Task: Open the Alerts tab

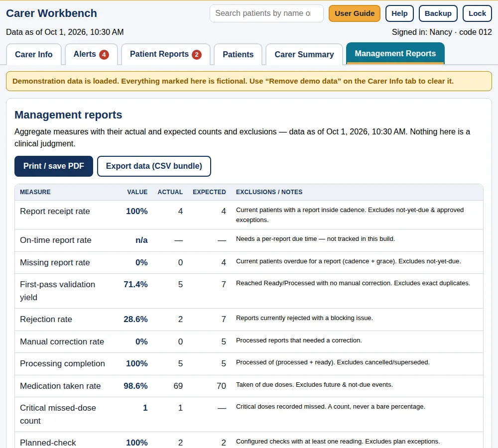Action: tap(91, 54)
